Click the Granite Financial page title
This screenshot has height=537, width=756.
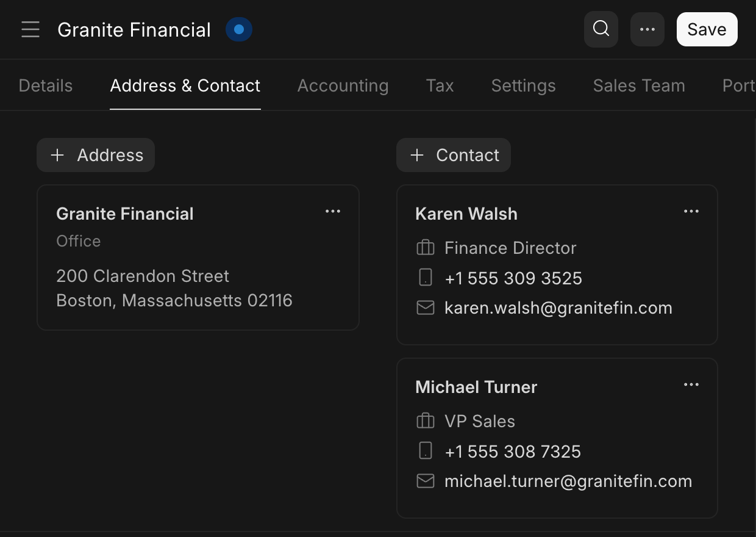coord(134,30)
